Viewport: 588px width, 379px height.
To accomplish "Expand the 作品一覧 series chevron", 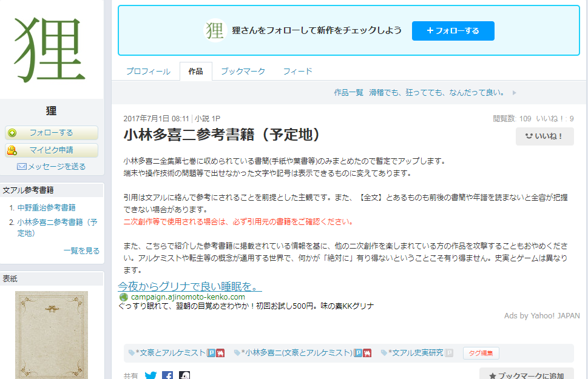I will click(513, 93).
